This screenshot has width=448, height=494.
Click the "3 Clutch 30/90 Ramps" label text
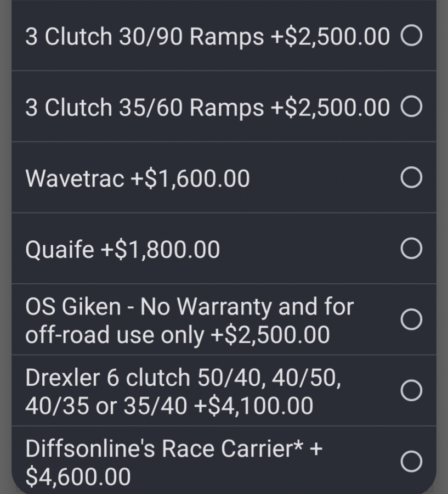[145, 37]
